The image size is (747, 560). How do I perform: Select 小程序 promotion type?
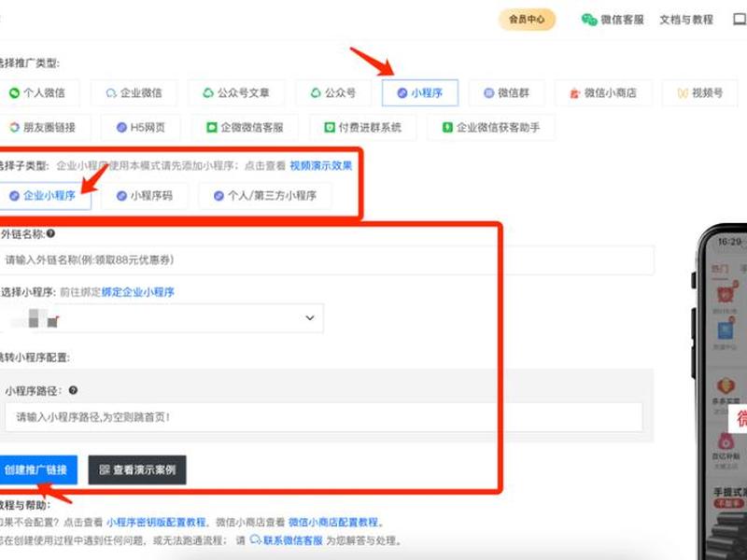click(419, 92)
